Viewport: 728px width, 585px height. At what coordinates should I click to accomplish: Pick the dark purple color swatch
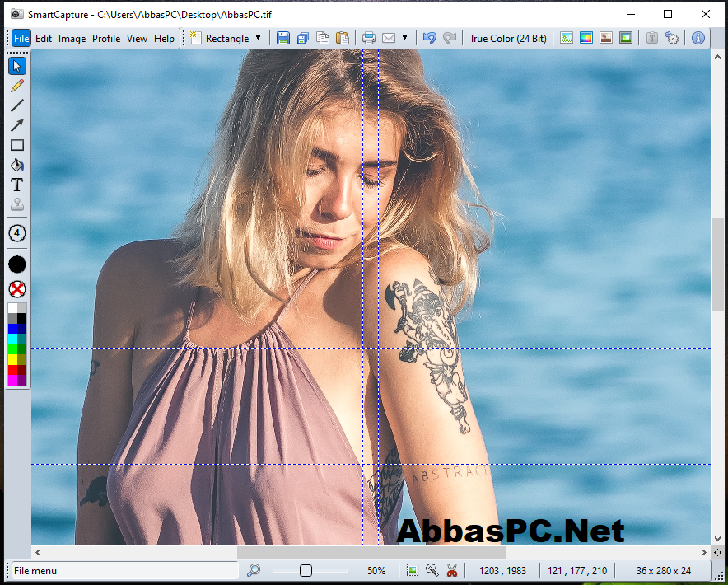[21, 380]
